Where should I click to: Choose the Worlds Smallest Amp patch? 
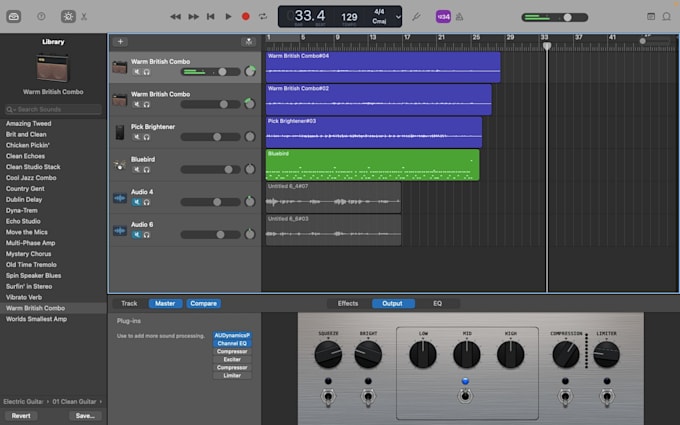[x=36, y=319]
